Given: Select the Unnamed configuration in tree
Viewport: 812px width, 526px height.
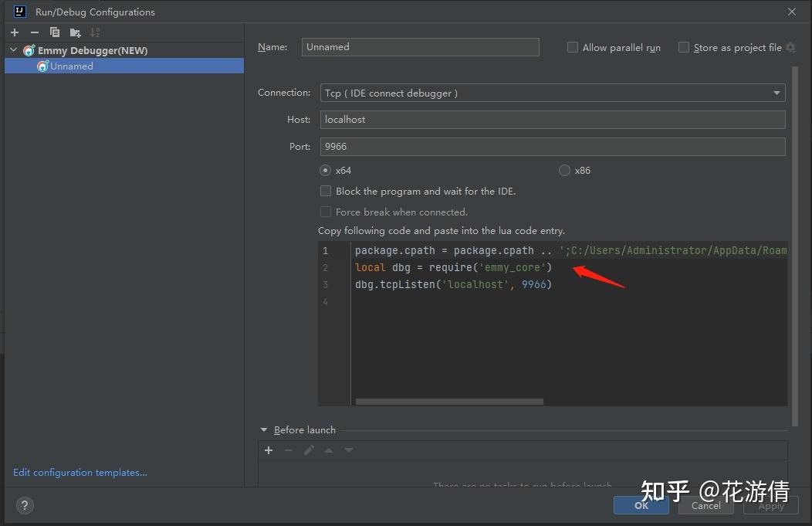Looking at the screenshot, I should click(124, 66).
